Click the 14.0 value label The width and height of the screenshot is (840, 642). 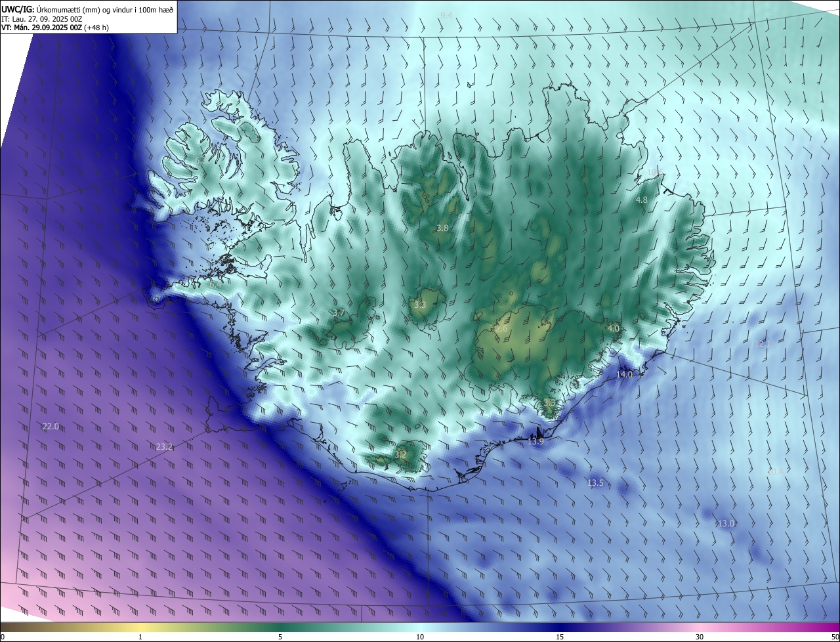point(625,374)
